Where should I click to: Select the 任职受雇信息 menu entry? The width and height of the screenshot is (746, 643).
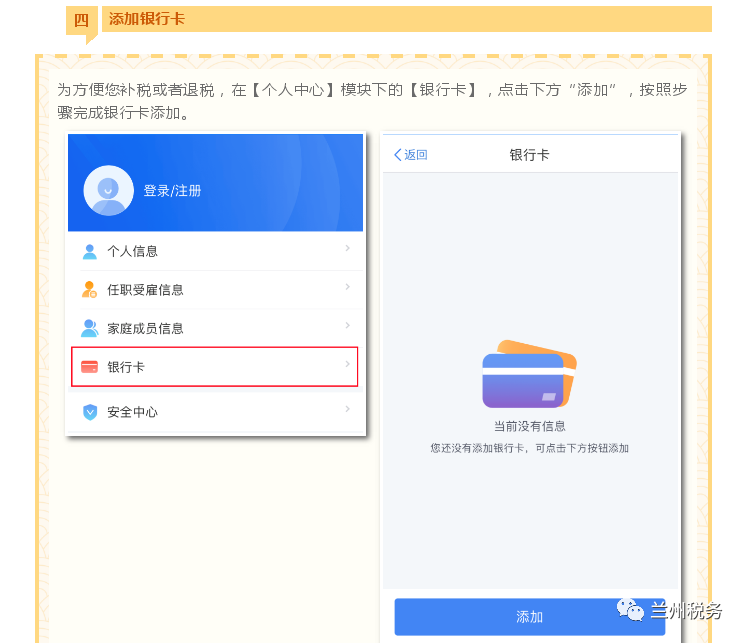tap(216, 290)
